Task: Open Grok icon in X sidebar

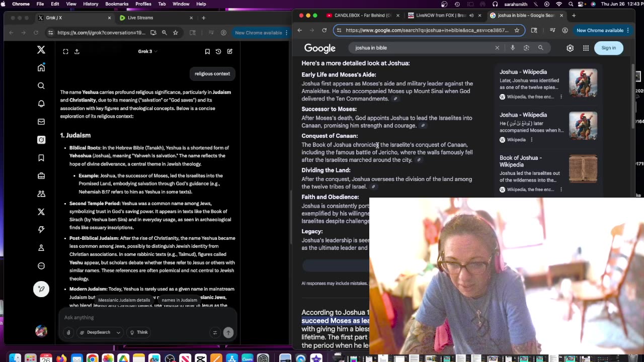Action: pyautogui.click(x=41, y=140)
